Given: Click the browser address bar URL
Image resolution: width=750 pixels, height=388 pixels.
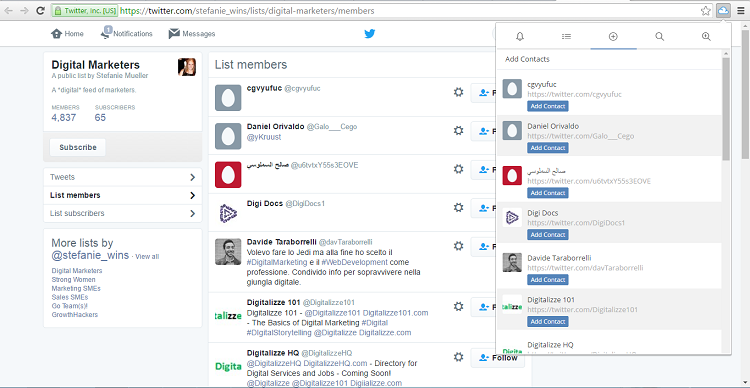Looking at the screenshot, I should pos(247,11).
